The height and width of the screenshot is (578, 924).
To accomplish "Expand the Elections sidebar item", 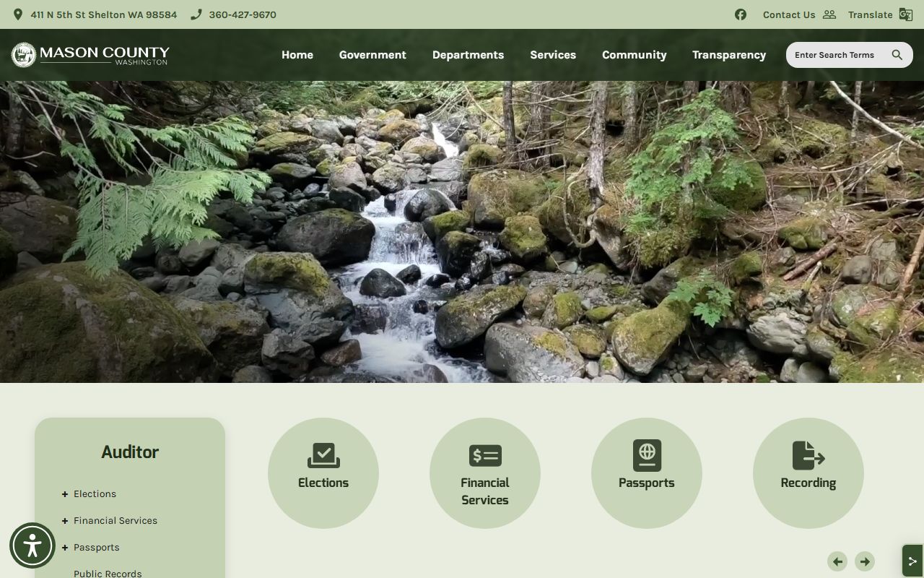I will point(65,494).
